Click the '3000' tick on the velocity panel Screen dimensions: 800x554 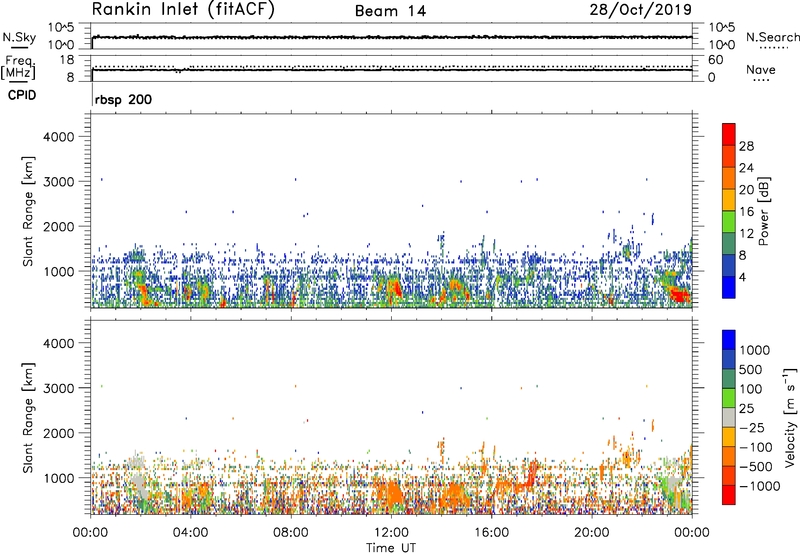coord(59,388)
